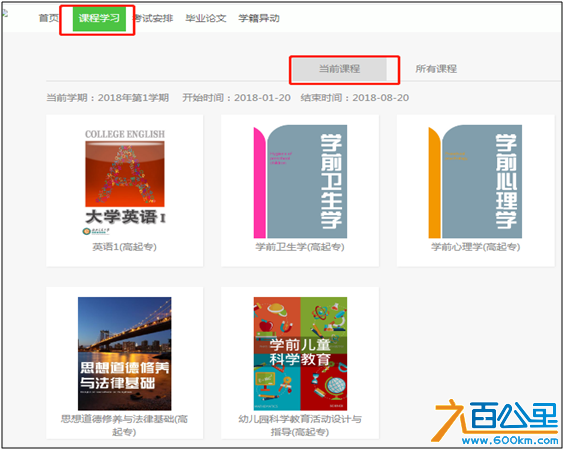Open the 学籍异动 menu item

pos(259,18)
